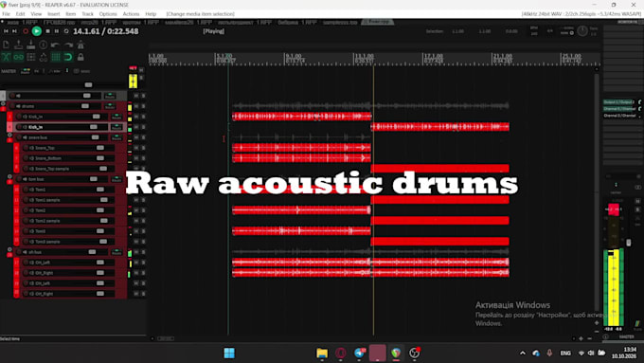Adjust master mixer volume fader
644x363 pixels.
(629, 243)
